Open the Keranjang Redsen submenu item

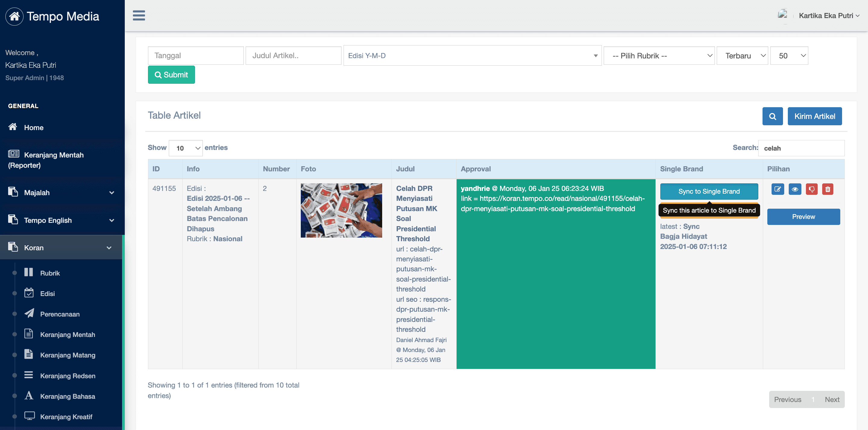(68, 376)
